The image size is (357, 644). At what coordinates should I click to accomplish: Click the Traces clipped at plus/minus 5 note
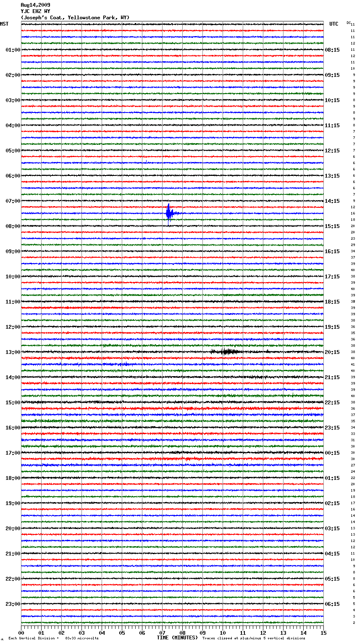point(254,638)
